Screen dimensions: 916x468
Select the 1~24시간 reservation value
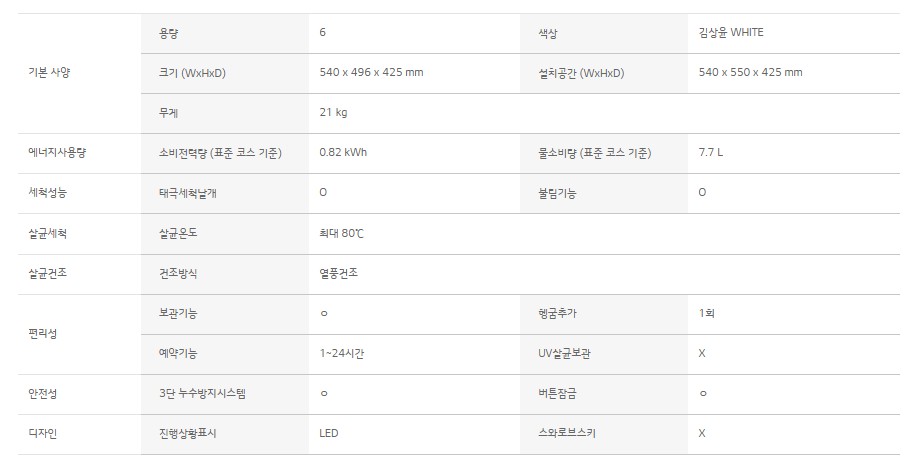point(342,353)
